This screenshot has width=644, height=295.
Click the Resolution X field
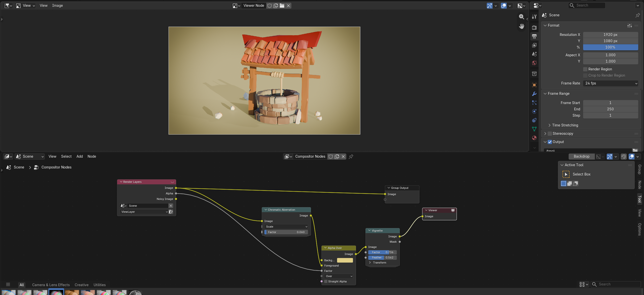[611, 35]
